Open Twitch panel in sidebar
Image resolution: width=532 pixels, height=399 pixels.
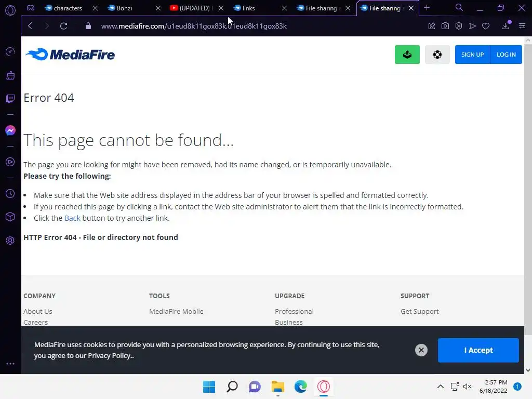[10, 99]
